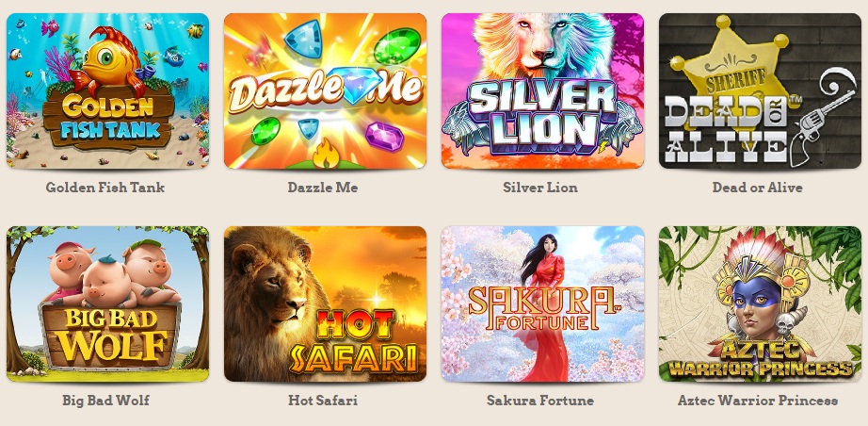This screenshot has height=426, width=868.
Task: Click the revolver icon in Dead or Alive
Action: 823,116
